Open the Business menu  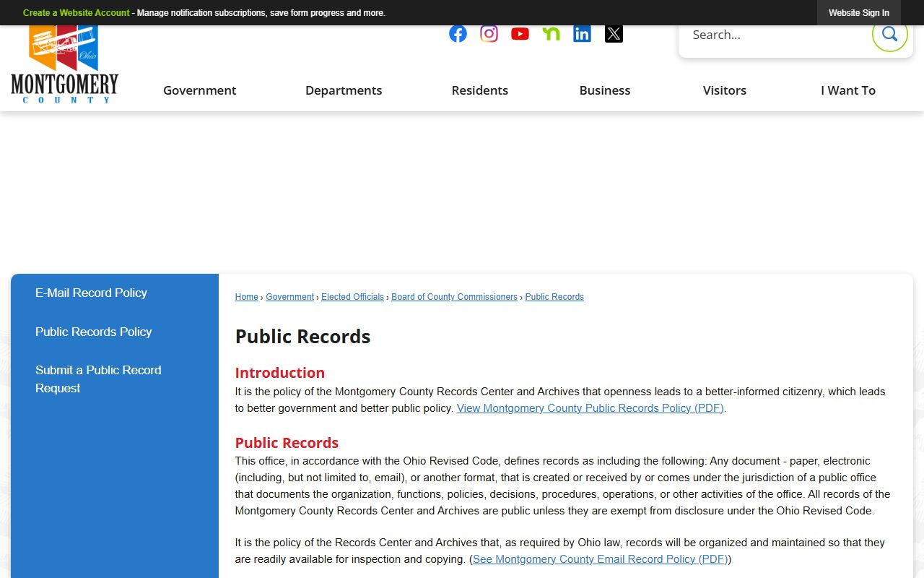pyautogui.click(x=605, y=90)
